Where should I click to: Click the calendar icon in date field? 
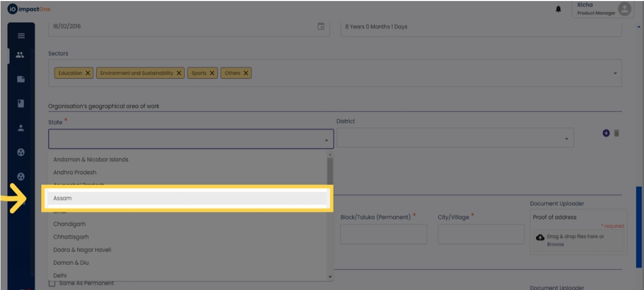(x=321, y=26)
